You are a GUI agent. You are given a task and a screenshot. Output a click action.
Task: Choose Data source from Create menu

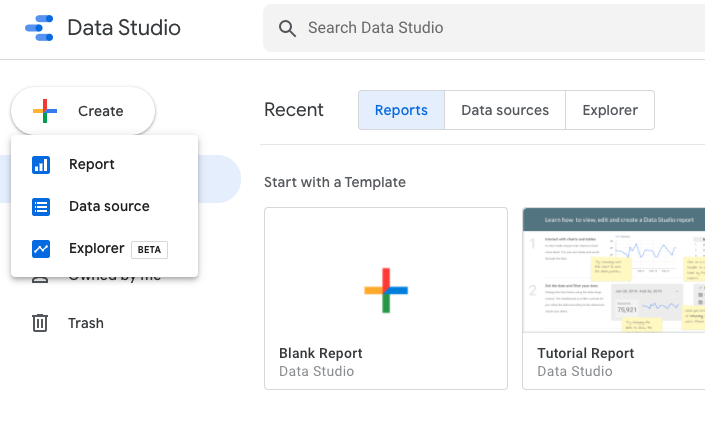109,207
